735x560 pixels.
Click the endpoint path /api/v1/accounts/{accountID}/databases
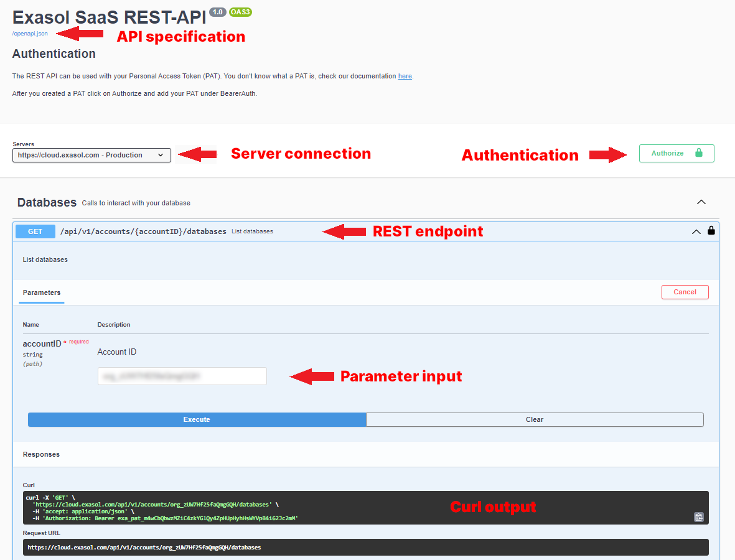143,231
